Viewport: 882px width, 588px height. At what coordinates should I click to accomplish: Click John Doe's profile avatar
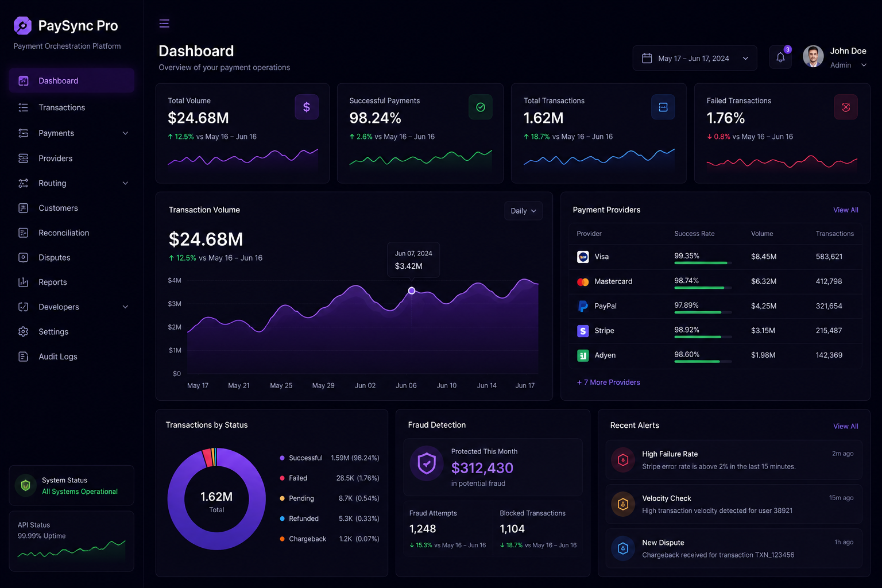[813, 57]
